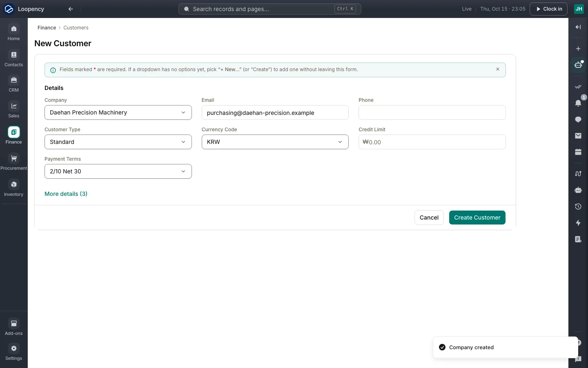Open the chat bubble icon
Screen dimensions: 588x368
(578, 119)
